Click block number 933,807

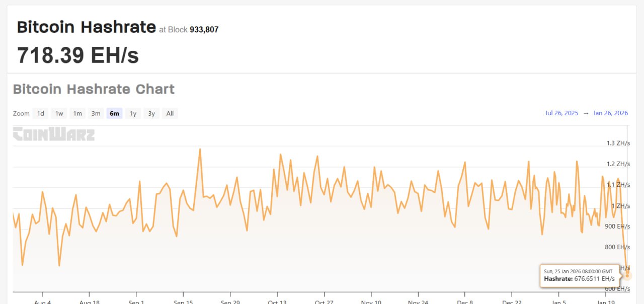pyautogui.click(x=204, y=30)
